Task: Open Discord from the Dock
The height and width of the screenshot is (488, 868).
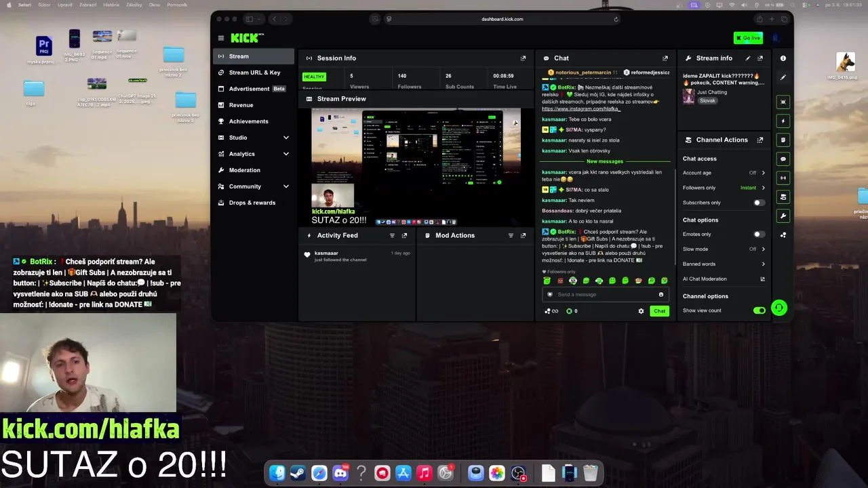Action: click(x=340, y=473)
